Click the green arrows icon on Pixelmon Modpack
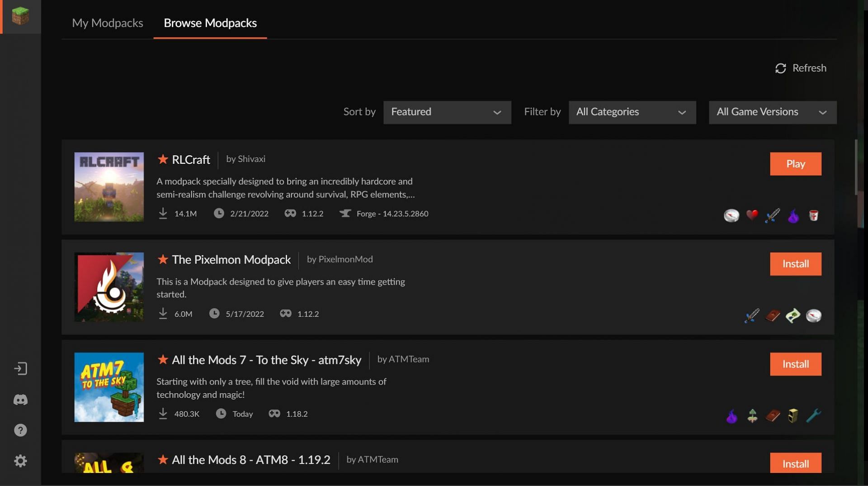868x486 pixels. click(x=793, y=315)
